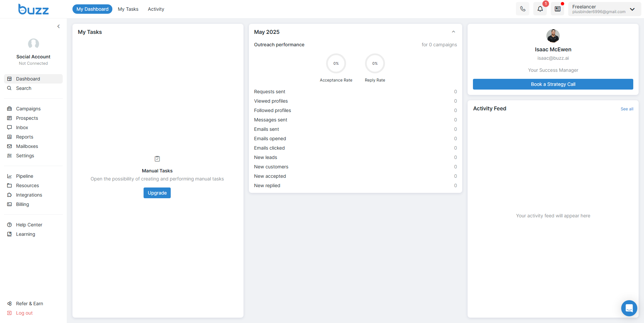This screenshot has height=323, width=644.
Task: Log out from the sidebar
Action: 24,313
